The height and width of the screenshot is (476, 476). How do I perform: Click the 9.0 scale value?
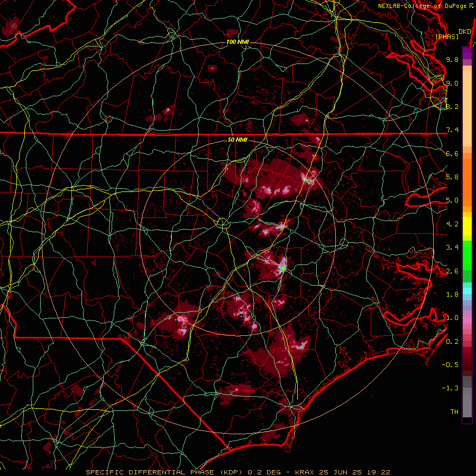pyautogui.click(x=452, y=83)
